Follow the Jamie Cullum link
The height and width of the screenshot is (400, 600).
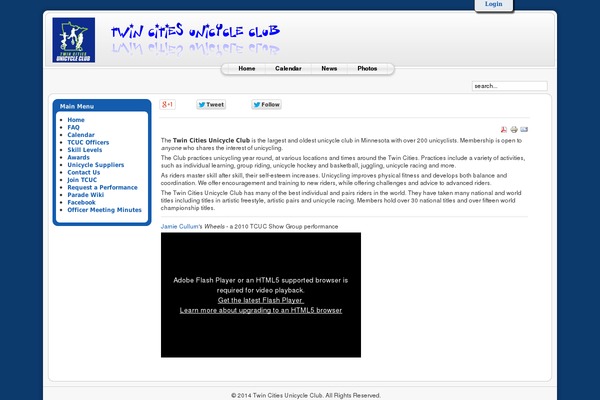click(179, 227)
